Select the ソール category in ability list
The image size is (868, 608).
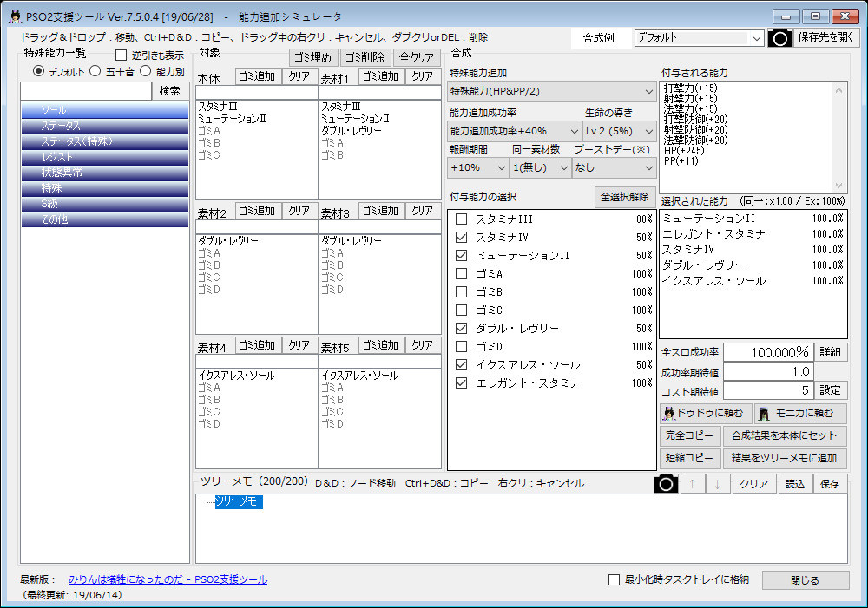point(104,111)
